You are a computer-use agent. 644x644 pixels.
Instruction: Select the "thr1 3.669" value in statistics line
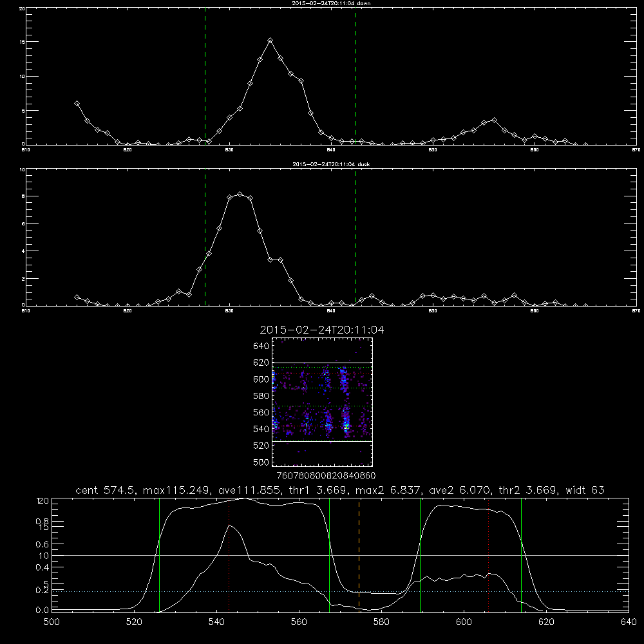coord(320,490)
